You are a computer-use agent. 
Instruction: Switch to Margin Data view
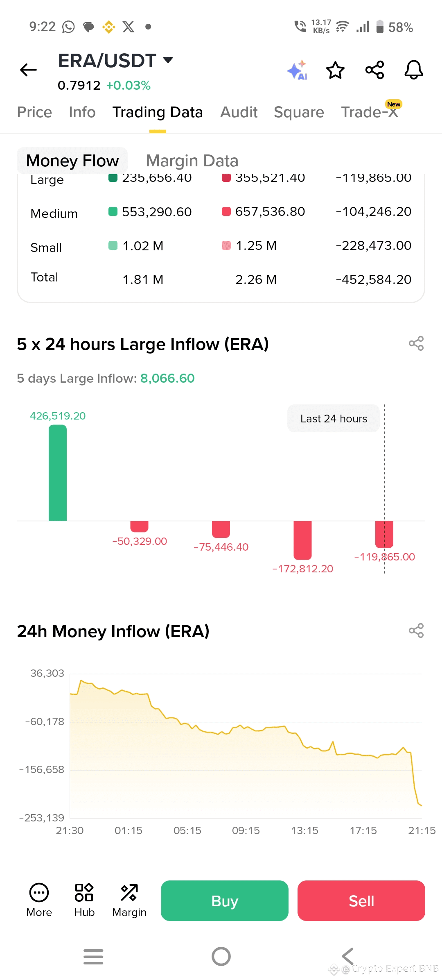pos(192,161)
